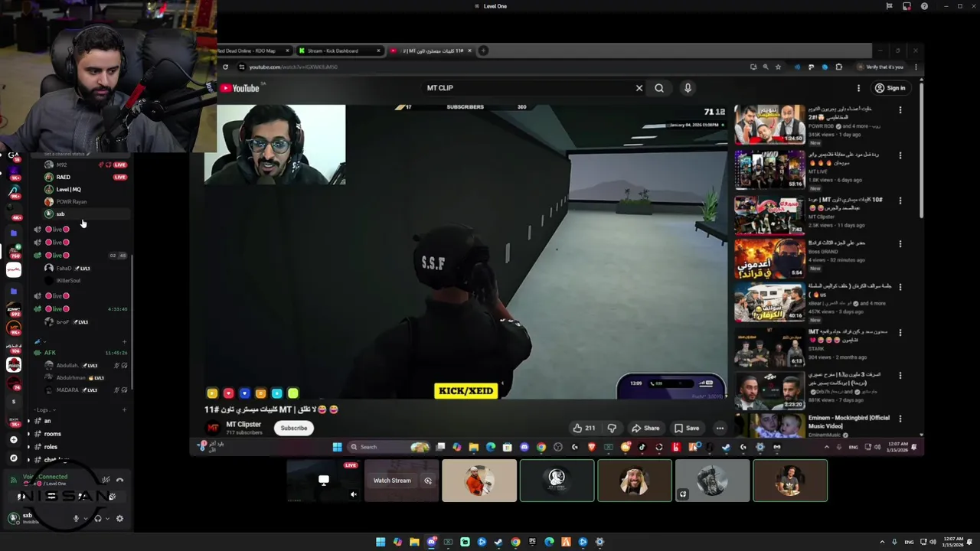Open microphone input options arrow
This screenshot has width=980, height=551.
coord(85,518)
